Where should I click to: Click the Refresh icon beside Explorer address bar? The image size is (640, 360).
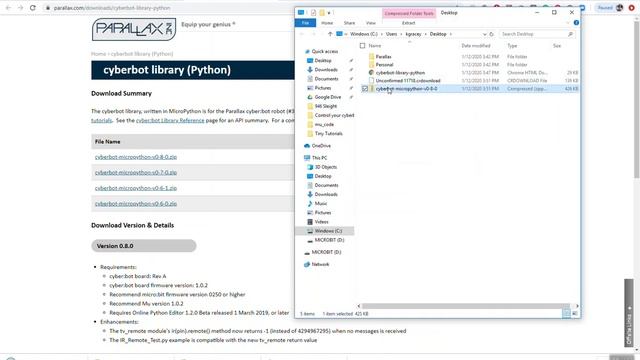click(491, 34)
